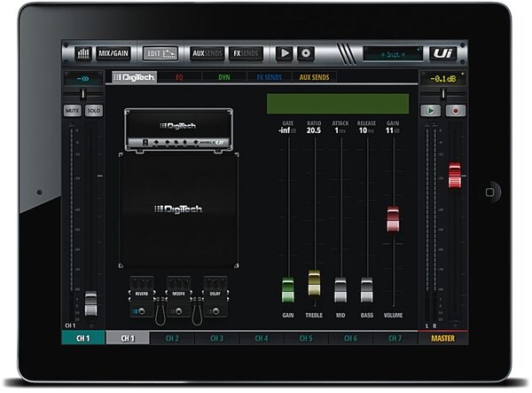Click the master balance slider
Screen dimensions: 532x393
coord(443,94)
